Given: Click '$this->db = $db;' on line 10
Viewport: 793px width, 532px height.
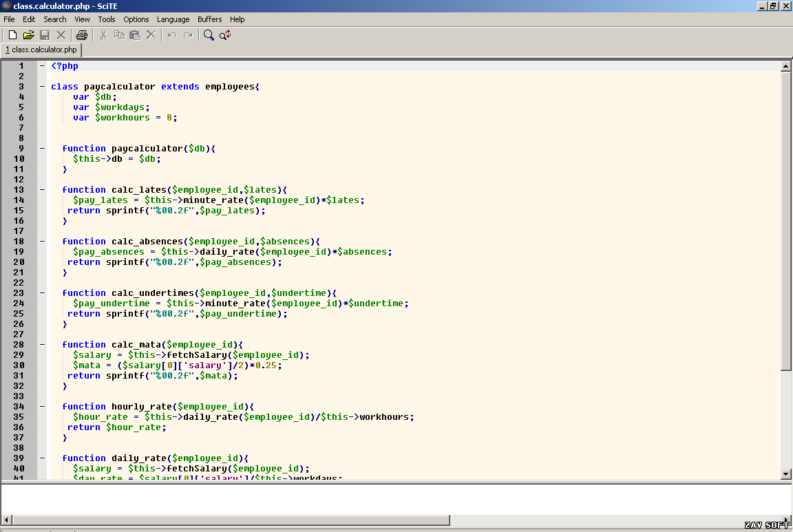Looking at the screenshot, I should (x=117, y=159).
